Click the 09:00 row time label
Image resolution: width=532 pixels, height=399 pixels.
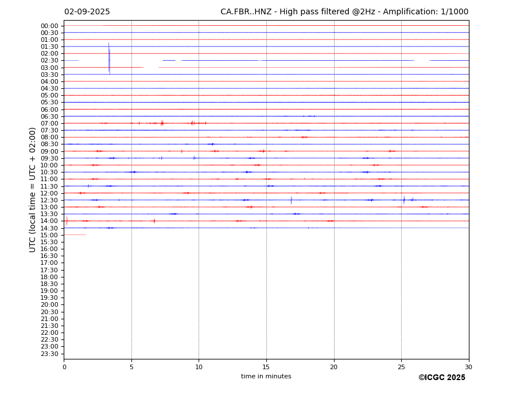coord(49,151)
